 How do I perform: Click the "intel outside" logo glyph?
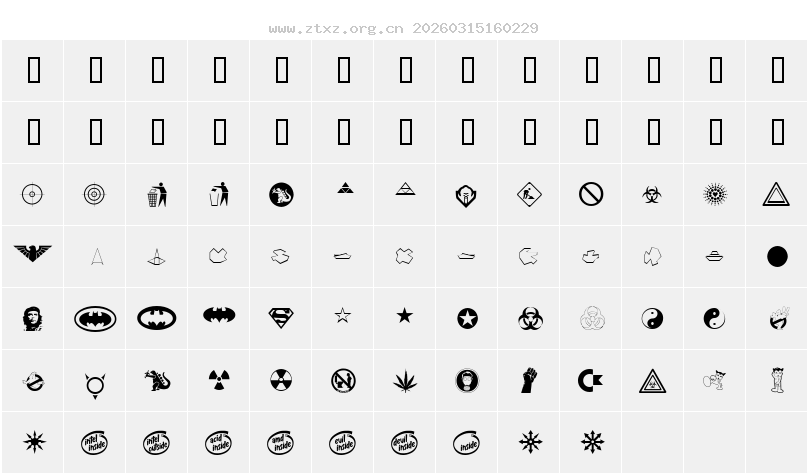[157, 443]
